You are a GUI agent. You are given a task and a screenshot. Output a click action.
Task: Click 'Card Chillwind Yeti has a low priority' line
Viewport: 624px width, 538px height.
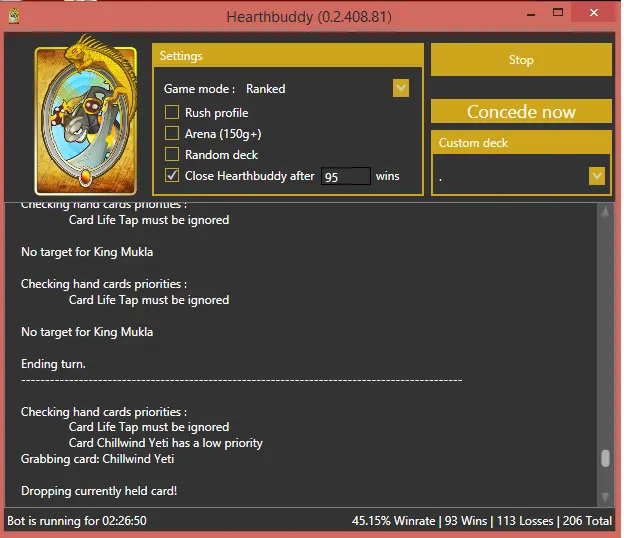click(166, 443)
